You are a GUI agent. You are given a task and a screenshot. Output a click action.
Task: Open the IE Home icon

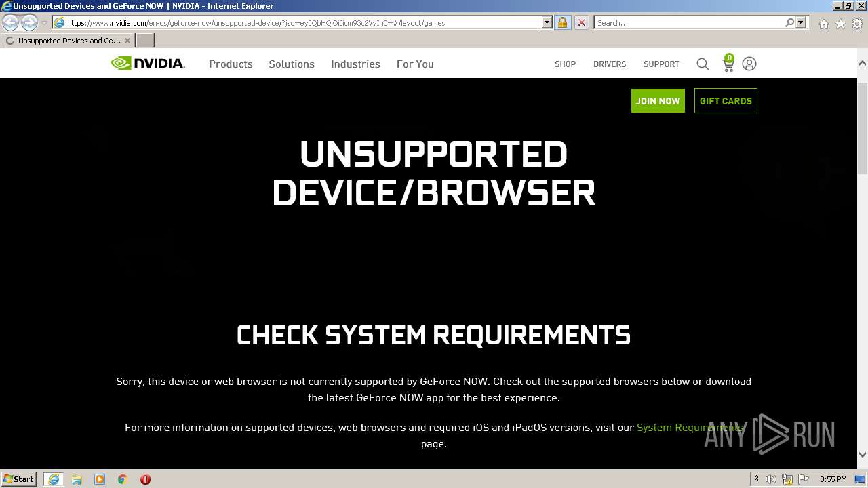point(823,24)
